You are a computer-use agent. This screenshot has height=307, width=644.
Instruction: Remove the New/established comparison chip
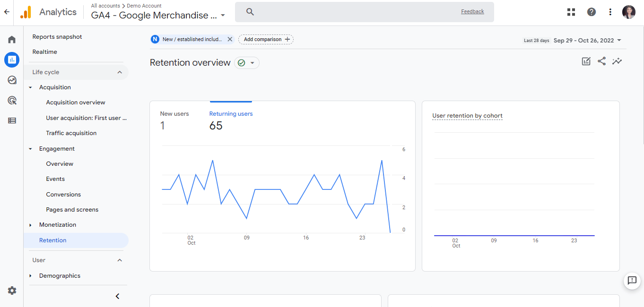230,39
